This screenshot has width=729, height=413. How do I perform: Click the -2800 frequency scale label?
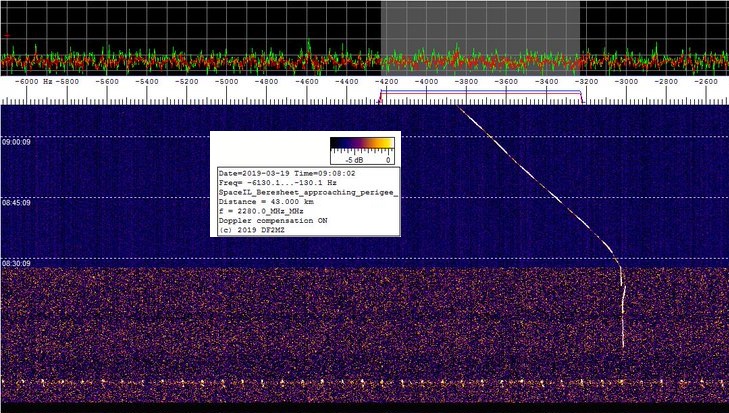[666, 81]
